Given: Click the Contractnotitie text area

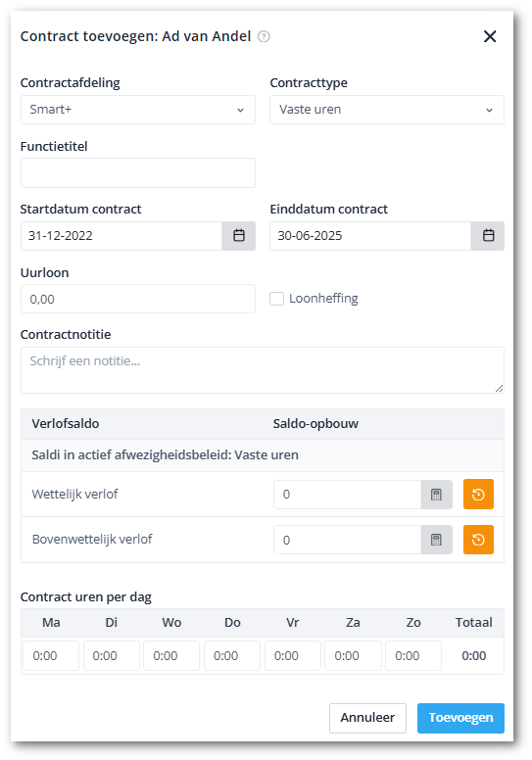Looking at the screenshot, I should click(x=263, y=370).
